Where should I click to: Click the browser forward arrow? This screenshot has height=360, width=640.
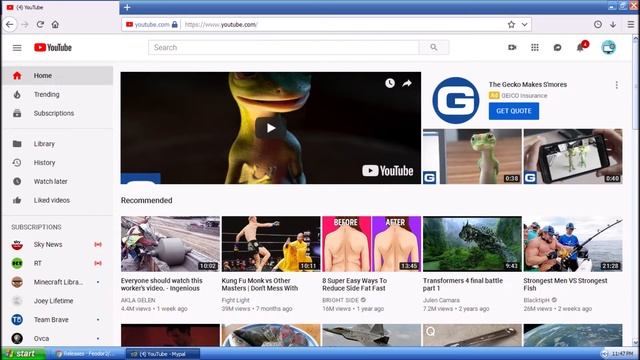(x=25, y=24)
